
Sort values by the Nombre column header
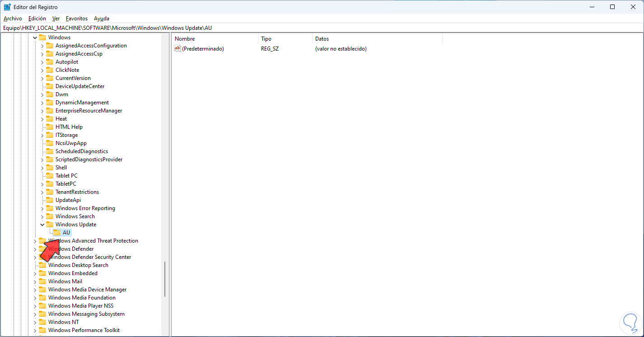[x=215, y=39]
